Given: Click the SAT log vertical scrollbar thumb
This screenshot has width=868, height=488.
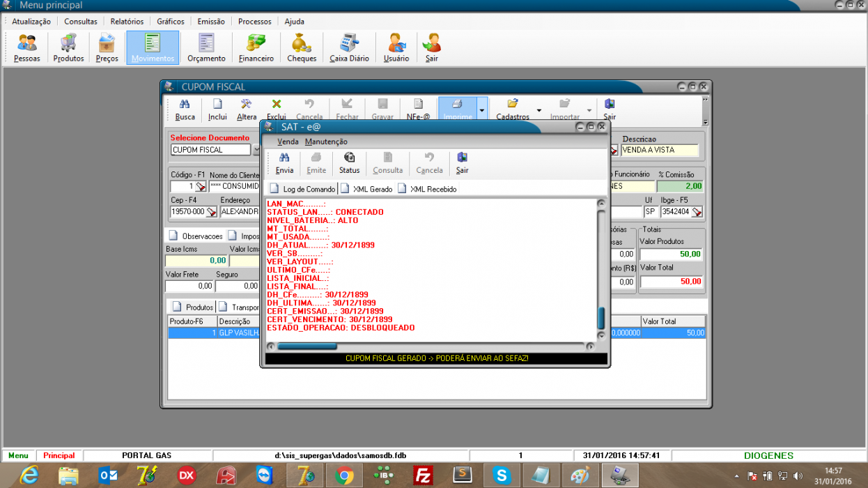Looking at the screenshot, I should (601, 318).
